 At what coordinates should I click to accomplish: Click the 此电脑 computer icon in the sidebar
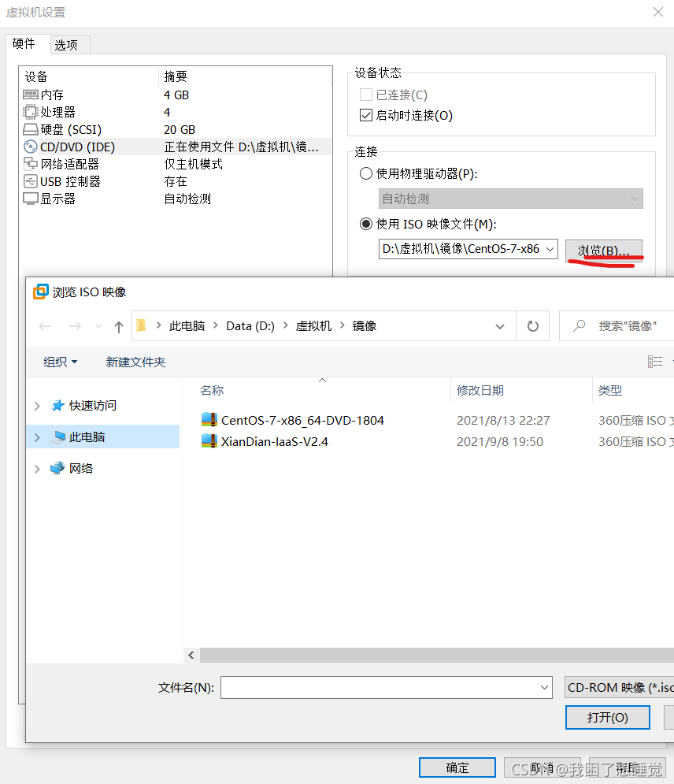pyautogui.click(x=58, y=437)
